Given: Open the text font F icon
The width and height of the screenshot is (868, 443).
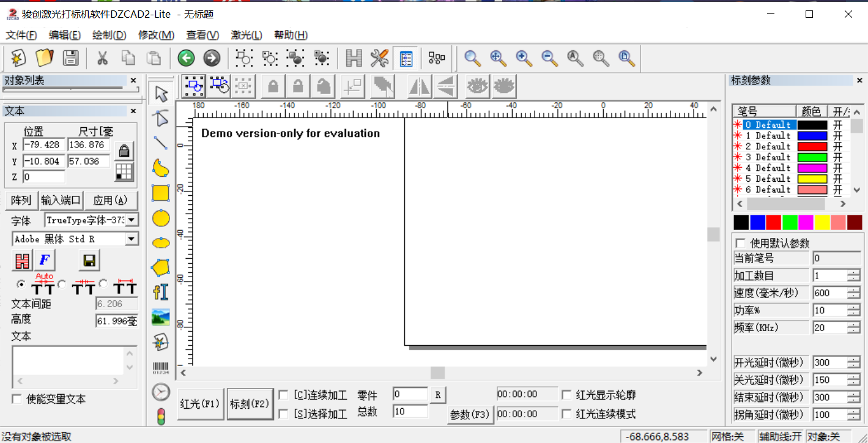Looking at the screenshot, I should tap(45, 261).
